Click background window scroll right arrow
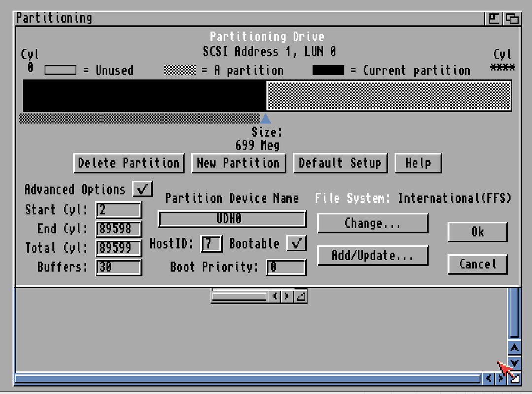Image resolution: width=532 pixels, height=394 pixels. (x=500, y=378)
